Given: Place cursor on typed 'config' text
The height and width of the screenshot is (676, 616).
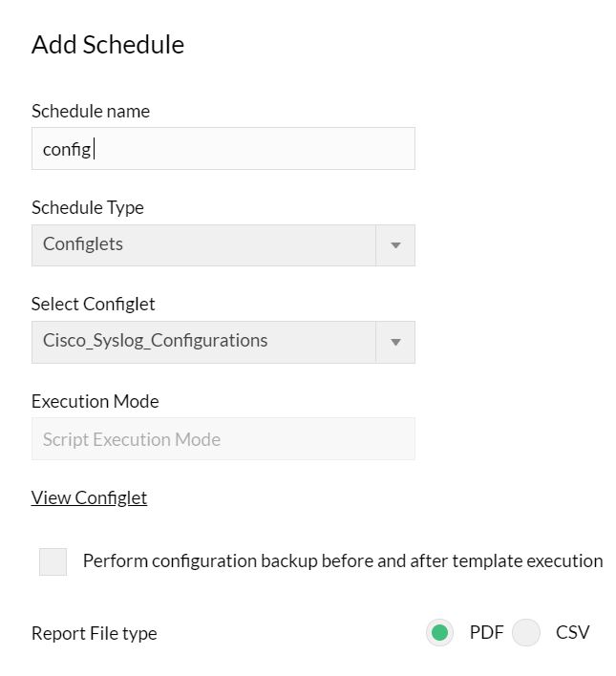Looking at the screenshot, I should [x=67, y=150].
